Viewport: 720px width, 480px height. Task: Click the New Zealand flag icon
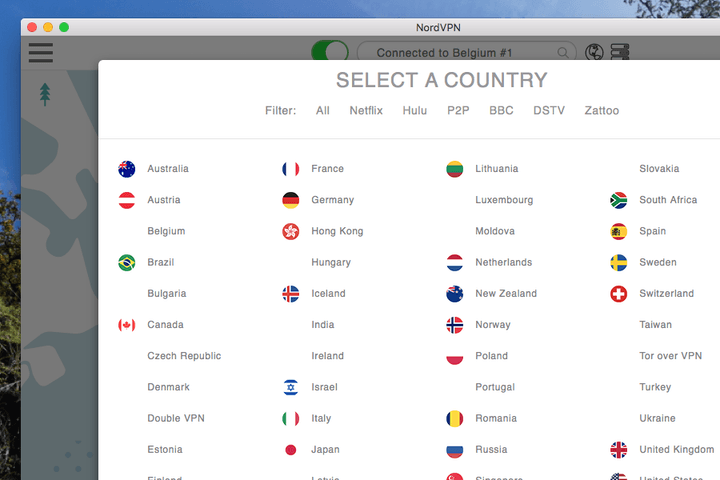(455, 294)
